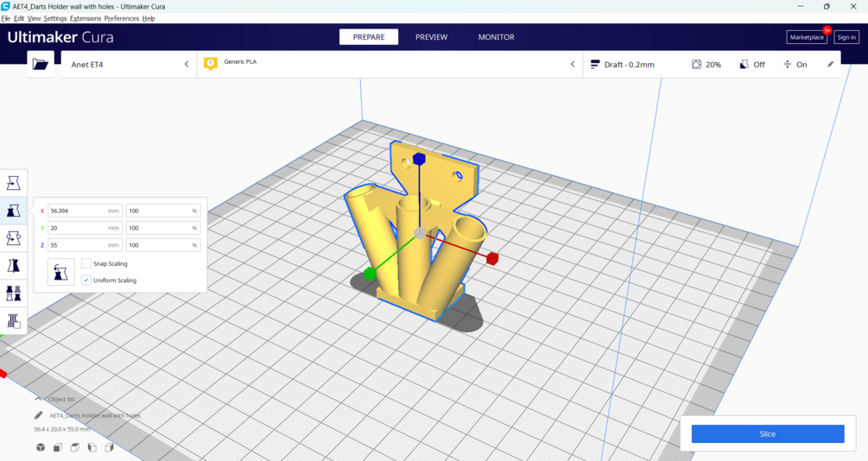Click the print profile layers icon
This screenshot has height=461, width=868.
pyautogui.click(x=595, y=64)
